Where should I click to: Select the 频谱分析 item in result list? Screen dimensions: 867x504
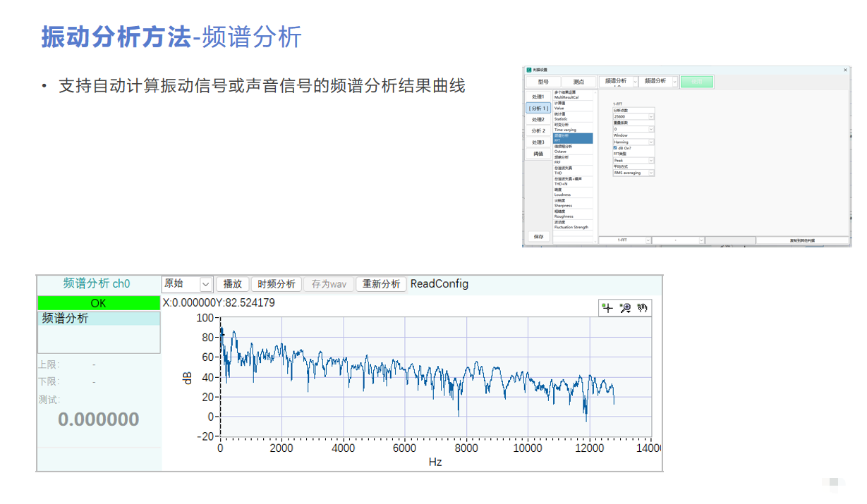[x=99, y=319]
